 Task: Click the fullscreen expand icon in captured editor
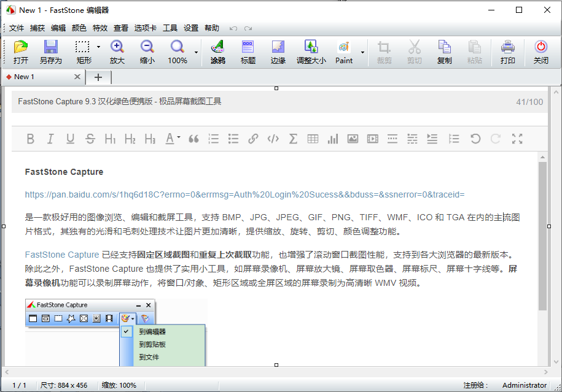tap(517, 139)
